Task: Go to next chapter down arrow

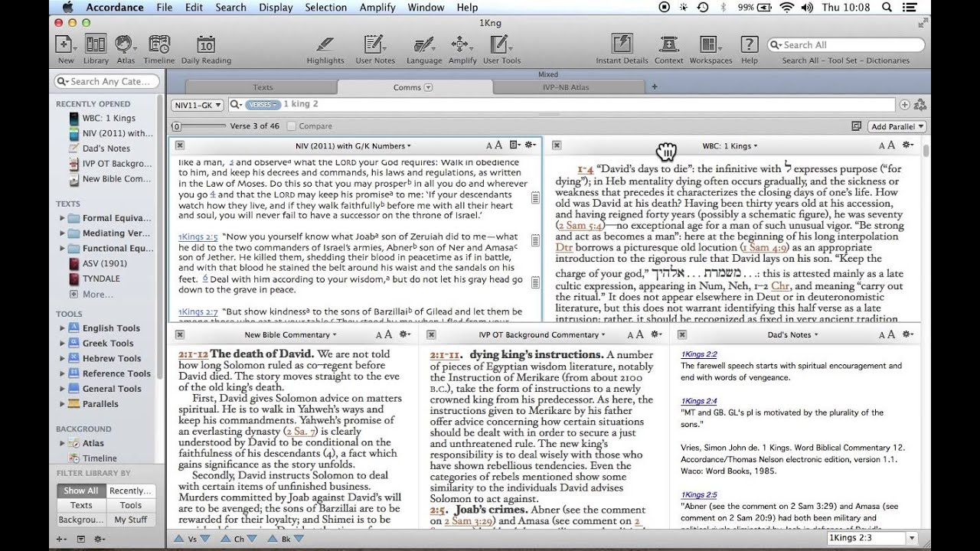Action: (250, 539)
